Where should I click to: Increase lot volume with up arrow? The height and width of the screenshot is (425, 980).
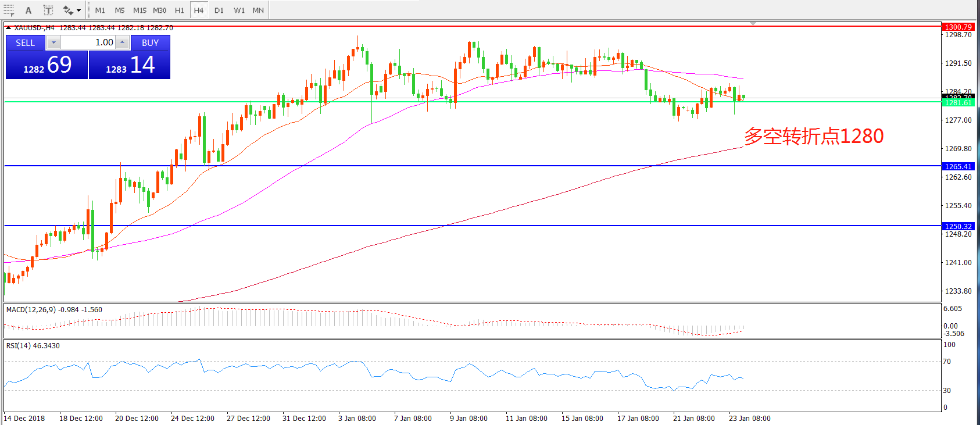[122, 42]
